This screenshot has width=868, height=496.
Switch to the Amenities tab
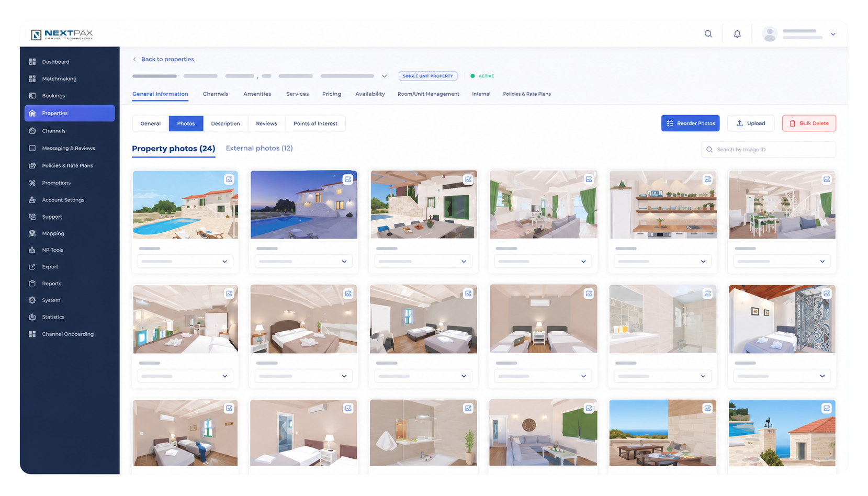click(x=257, y=94)
